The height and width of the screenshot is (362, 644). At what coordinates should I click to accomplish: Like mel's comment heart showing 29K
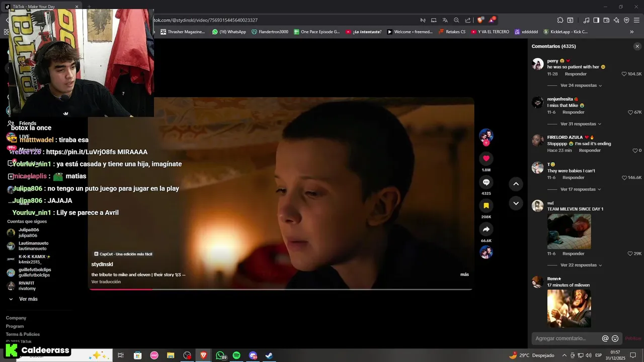coord(630,254)
